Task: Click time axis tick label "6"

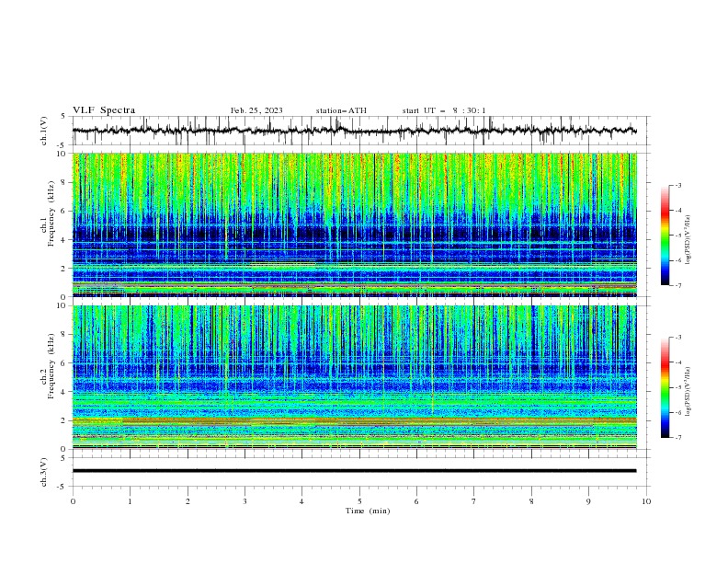Action: 416,501
